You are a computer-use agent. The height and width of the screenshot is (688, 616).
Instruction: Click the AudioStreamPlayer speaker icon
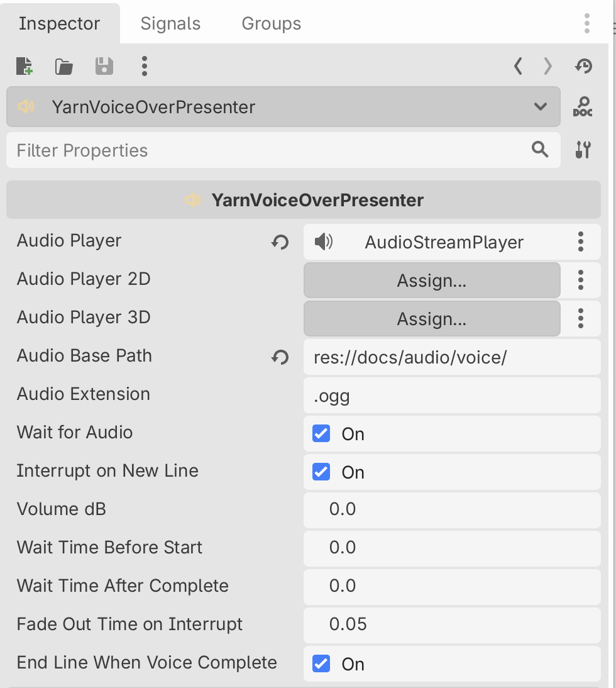324,241
